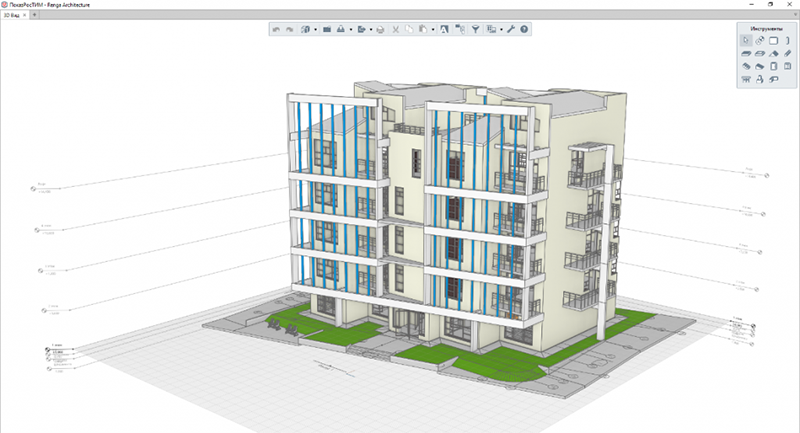Choose the Stairs tool icon
Image resolution: width=800 pixels, height=433 pixels.
(746, 66)
